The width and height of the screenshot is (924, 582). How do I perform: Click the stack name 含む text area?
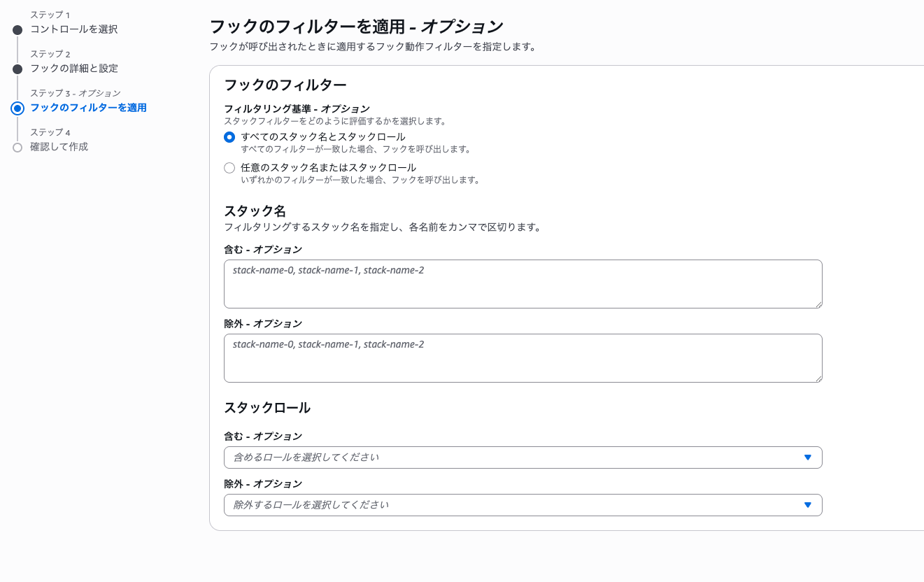click(x=523, y=284)
